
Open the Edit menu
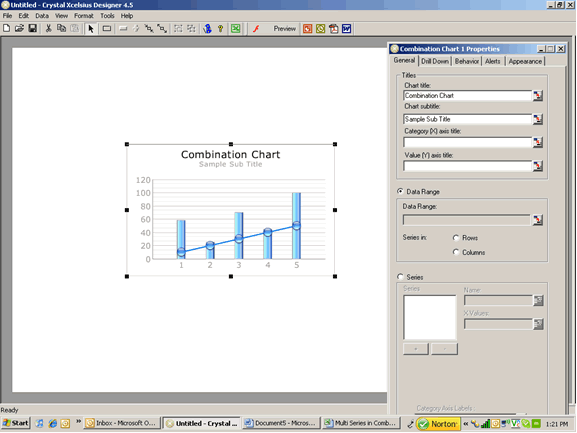[24, 16]
